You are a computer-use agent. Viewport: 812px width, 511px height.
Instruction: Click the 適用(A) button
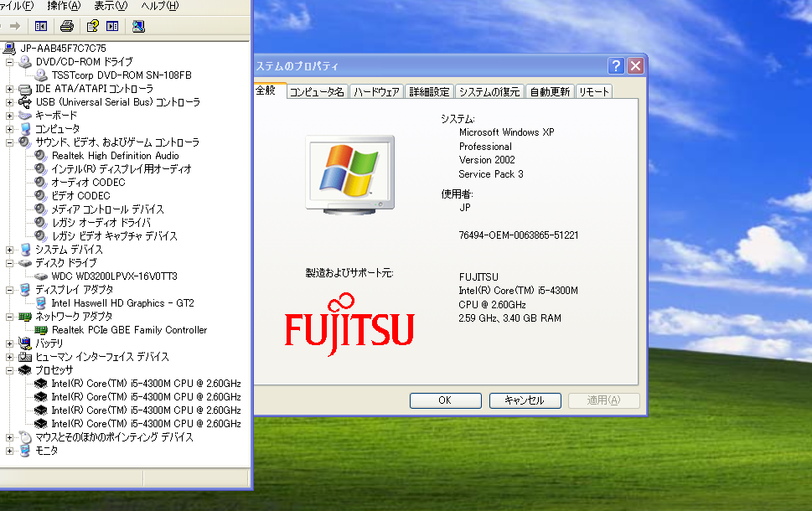604,400
